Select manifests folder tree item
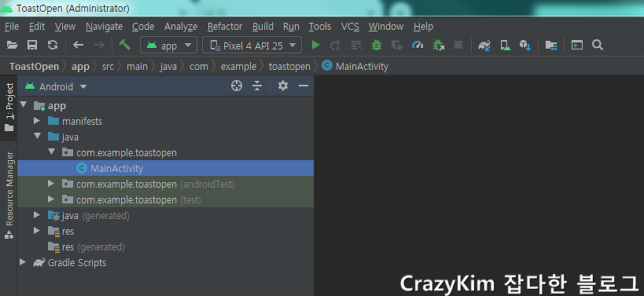 pos(165,121)
